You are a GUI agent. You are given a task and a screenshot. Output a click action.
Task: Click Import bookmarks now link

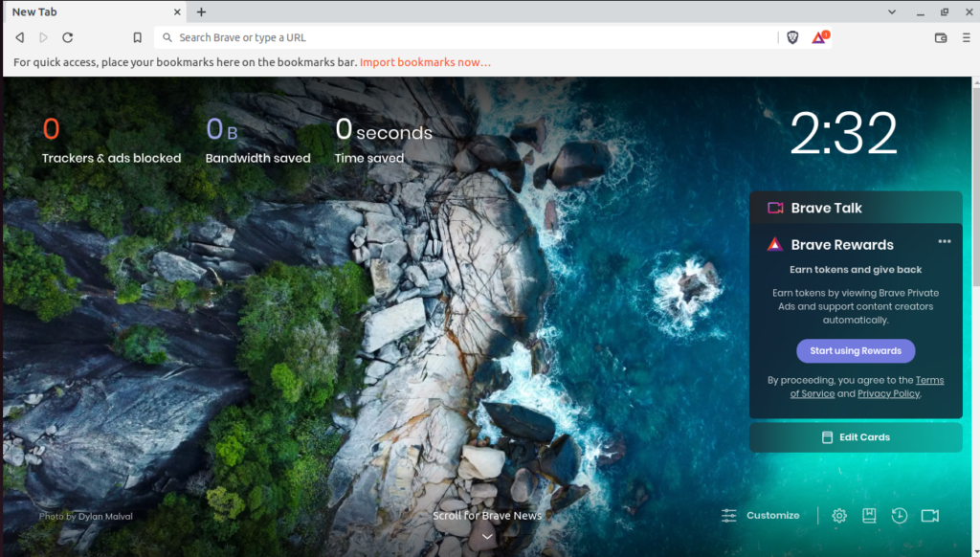coord(425,62)
